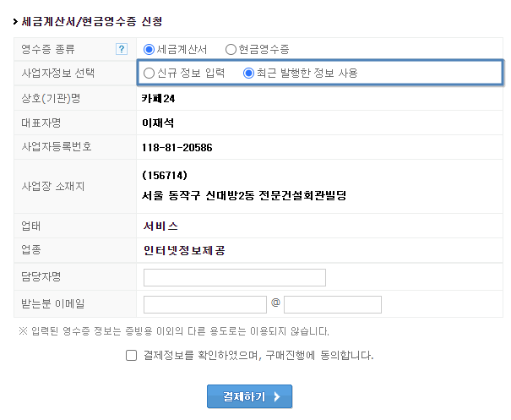Choose the 현금영수증 receipt type option
511x420 pixels.
coord(231,50)
